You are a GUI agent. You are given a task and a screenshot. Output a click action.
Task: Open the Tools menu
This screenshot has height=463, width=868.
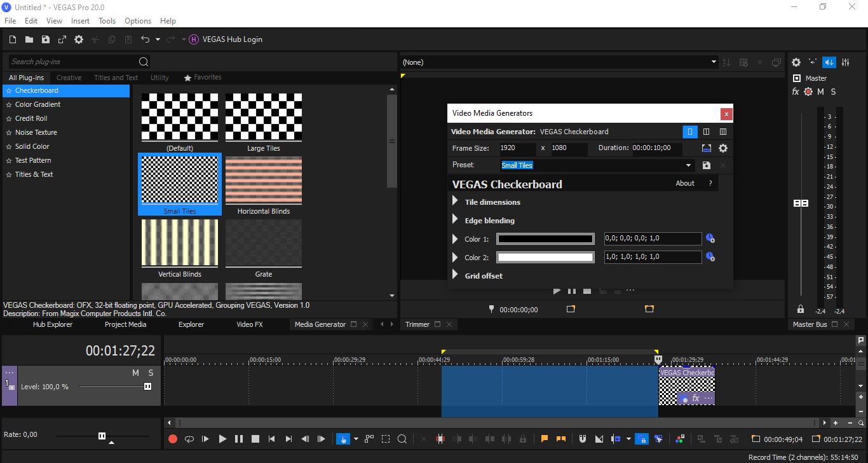(107, 21)
